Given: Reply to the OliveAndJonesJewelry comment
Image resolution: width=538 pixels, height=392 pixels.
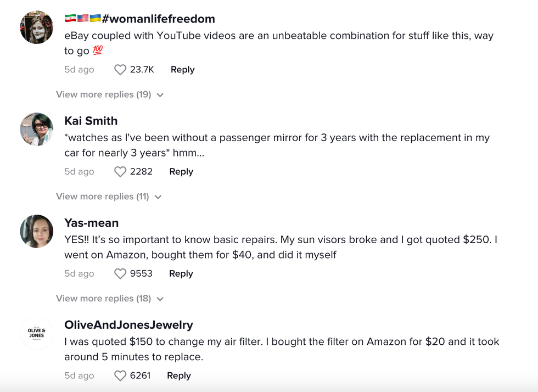Looking at the screenshot, I should [178, 375].
